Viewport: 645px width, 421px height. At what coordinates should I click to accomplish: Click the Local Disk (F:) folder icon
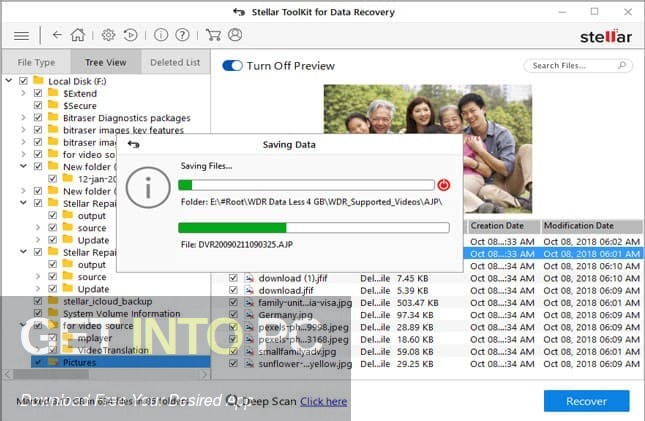38,80
